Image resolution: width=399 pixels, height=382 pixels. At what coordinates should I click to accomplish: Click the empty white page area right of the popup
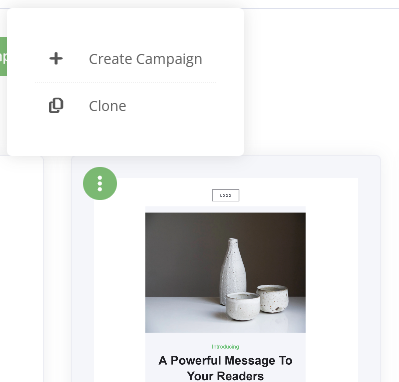[320, 83]
